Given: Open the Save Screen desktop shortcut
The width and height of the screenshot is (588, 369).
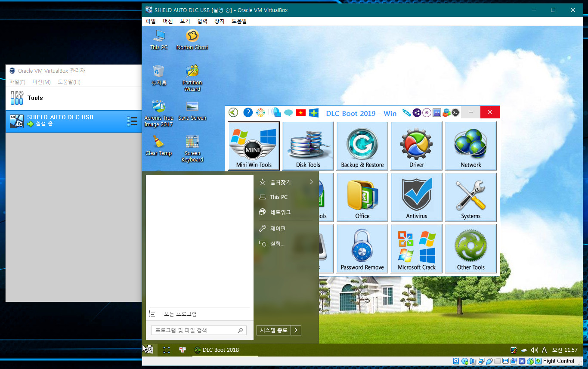Looking at the screenshot, I should (192, 110).
